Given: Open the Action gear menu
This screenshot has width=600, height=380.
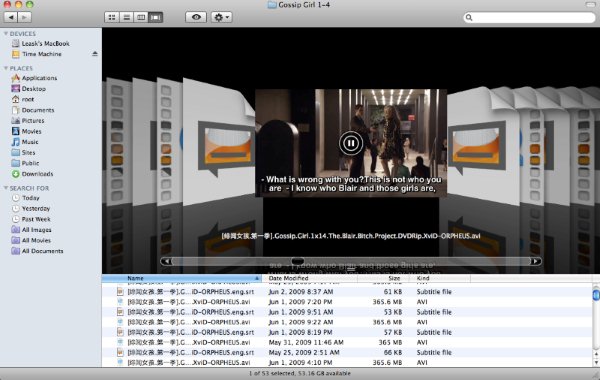Looking at the screenshot, I should coord(222,17).
